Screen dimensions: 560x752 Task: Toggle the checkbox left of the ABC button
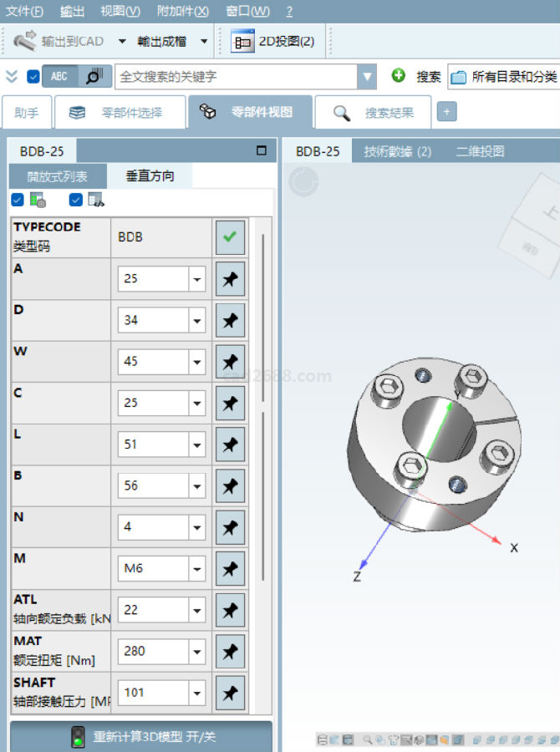(33, 76)
